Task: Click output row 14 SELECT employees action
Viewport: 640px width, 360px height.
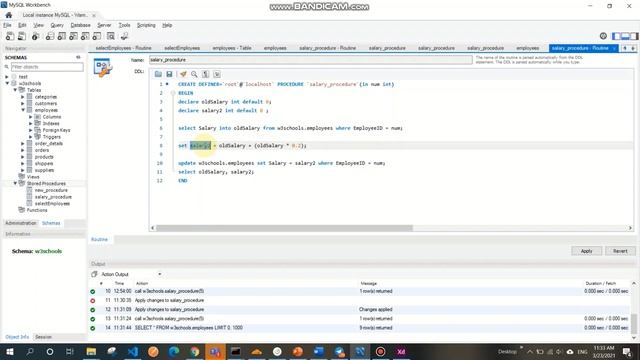Action: point(359,328)
